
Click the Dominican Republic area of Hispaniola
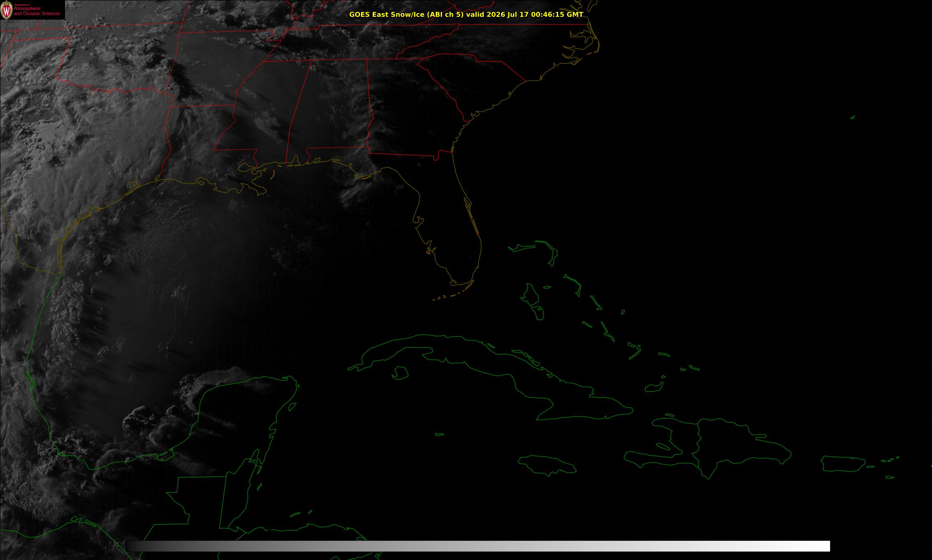[738, 445]
